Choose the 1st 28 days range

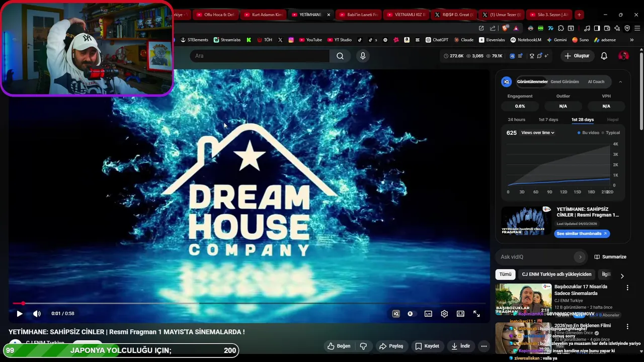(583, 120)
